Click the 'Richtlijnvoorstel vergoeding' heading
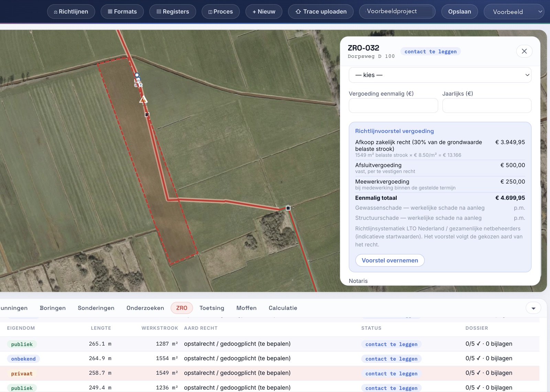The height and width of the screenshot is (392, 550). pos(394,131)
